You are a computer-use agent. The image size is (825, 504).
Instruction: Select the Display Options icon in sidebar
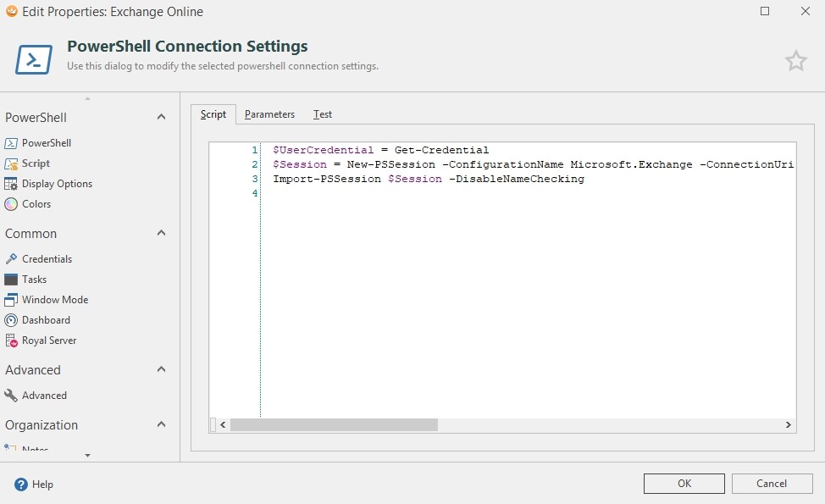click(11, 184)
